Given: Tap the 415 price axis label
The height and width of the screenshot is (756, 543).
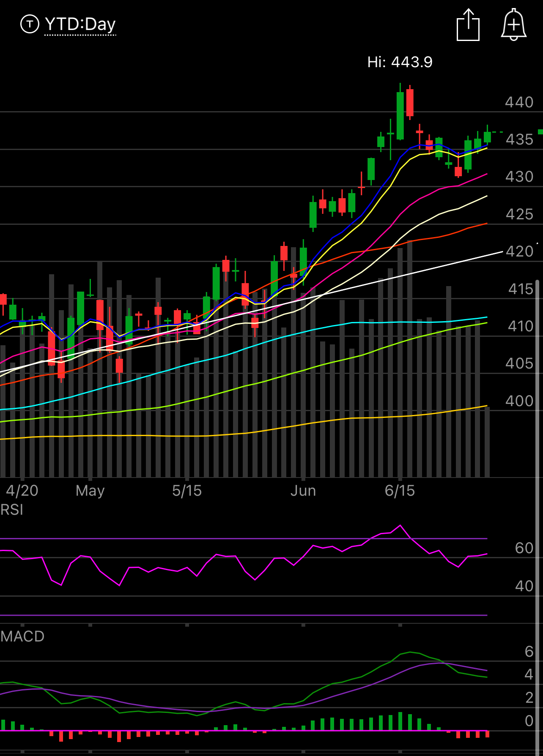Looking at the screenshot, I should coord(521,289).
